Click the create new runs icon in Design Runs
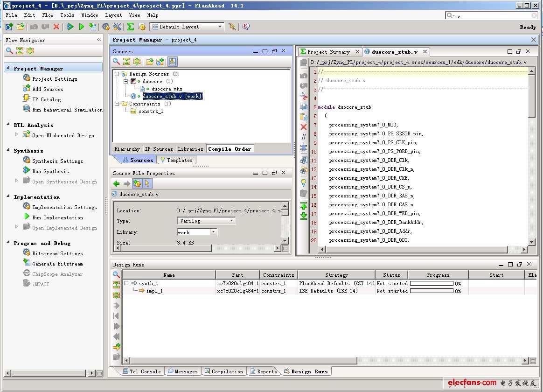Viewport: 543px width, 392px height. tap(117, 347)
